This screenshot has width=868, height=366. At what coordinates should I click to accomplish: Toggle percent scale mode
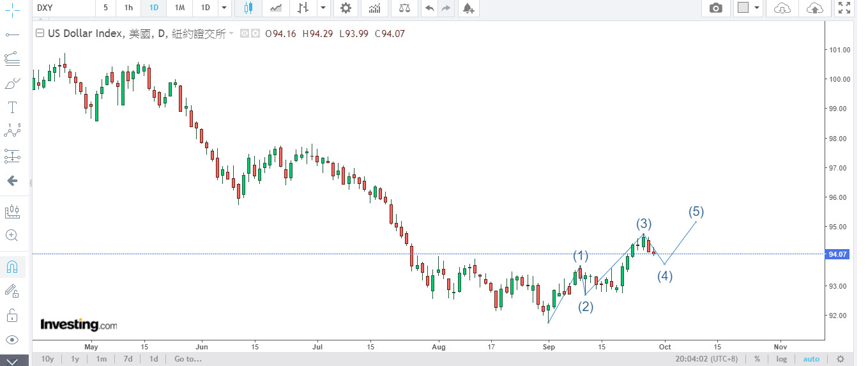[757, 359]
